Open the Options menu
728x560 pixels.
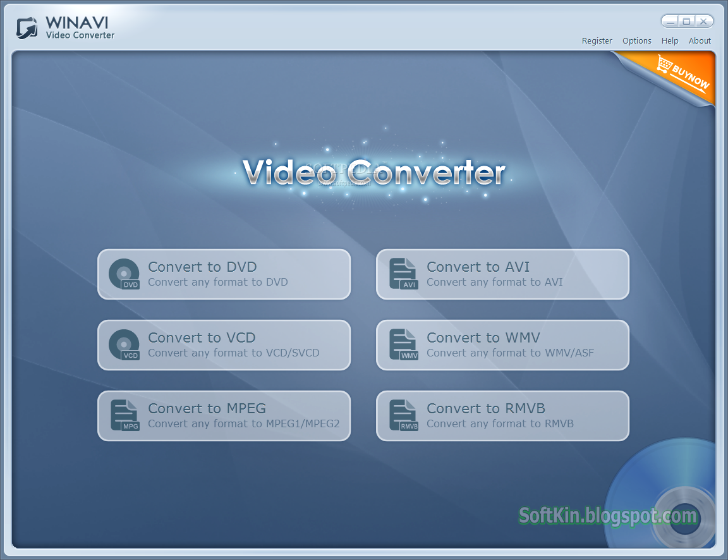[636, 40]
